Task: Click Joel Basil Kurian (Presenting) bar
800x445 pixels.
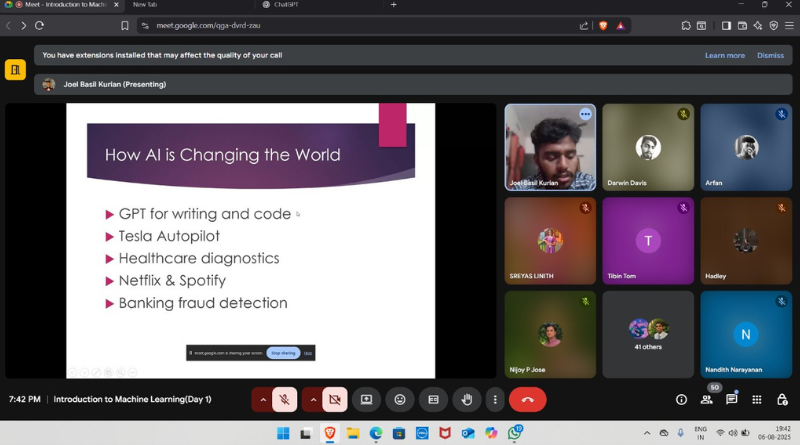Action: pyautogui.click(x=413, y=84)
